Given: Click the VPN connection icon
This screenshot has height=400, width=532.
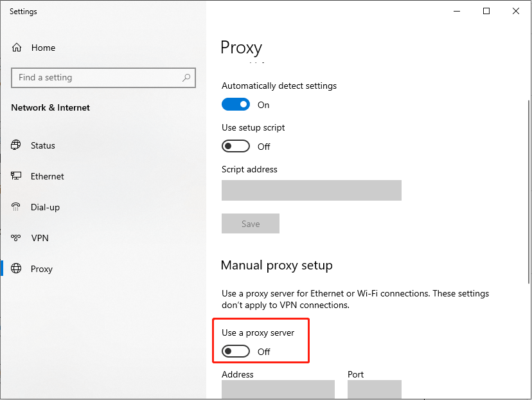Looking at the screenshot, I should (x=15, y=238).
